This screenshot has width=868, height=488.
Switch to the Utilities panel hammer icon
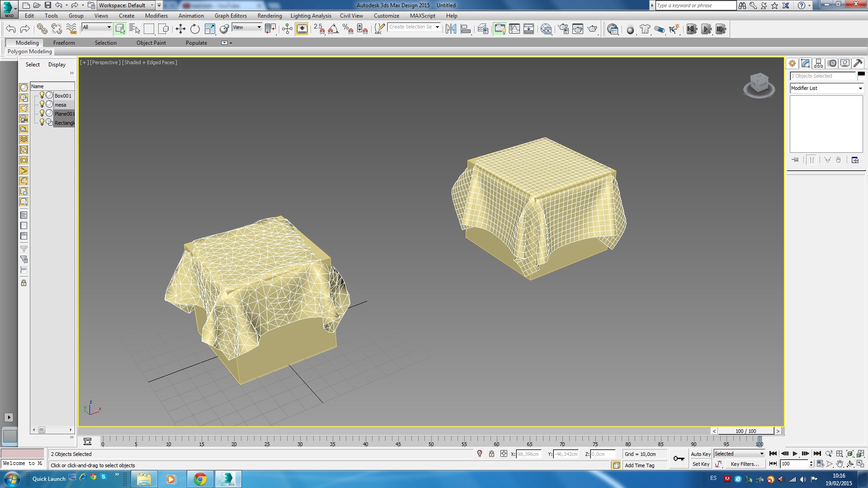[858, 63]
